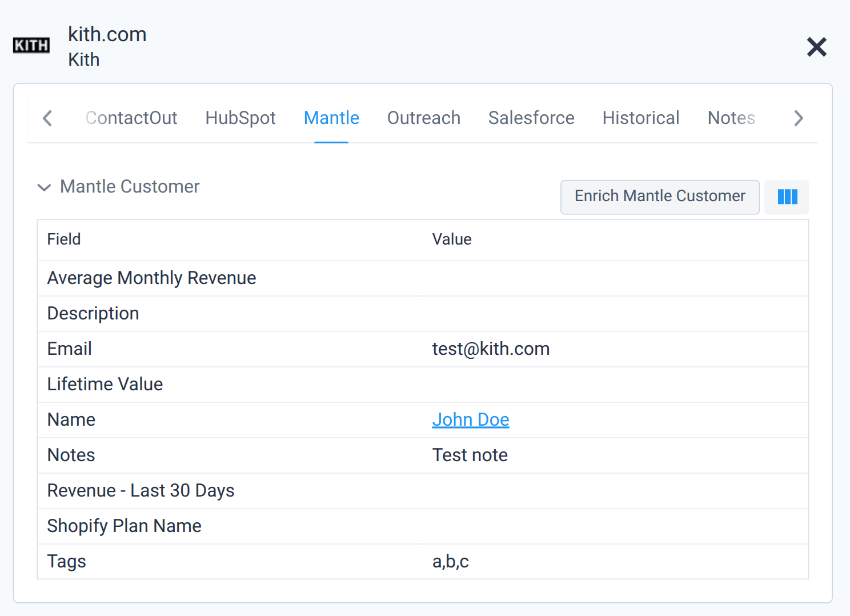Select the Revenue - Last 30 Days label
The image size is (850, 616).
tap(141, 490)
